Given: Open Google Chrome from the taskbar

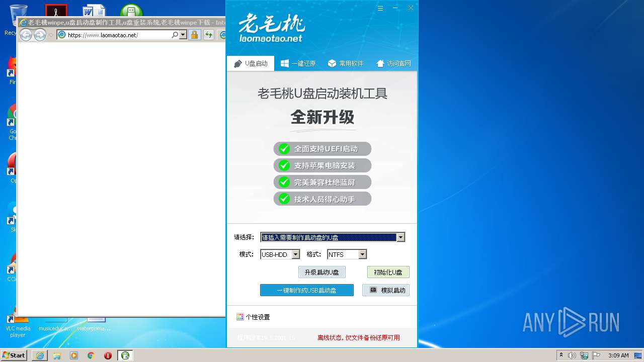Looking at the screenshot, I should pyautogui.click(x=91, y=355).
